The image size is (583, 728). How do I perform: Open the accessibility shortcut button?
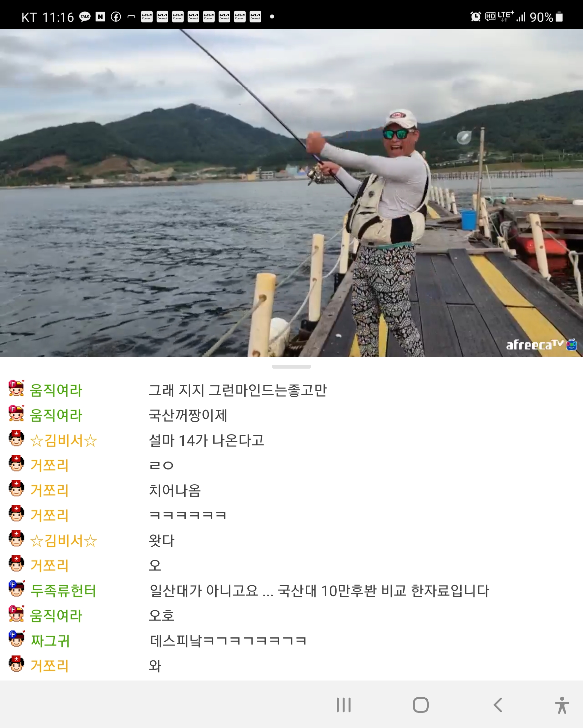[x=562, y=705]
